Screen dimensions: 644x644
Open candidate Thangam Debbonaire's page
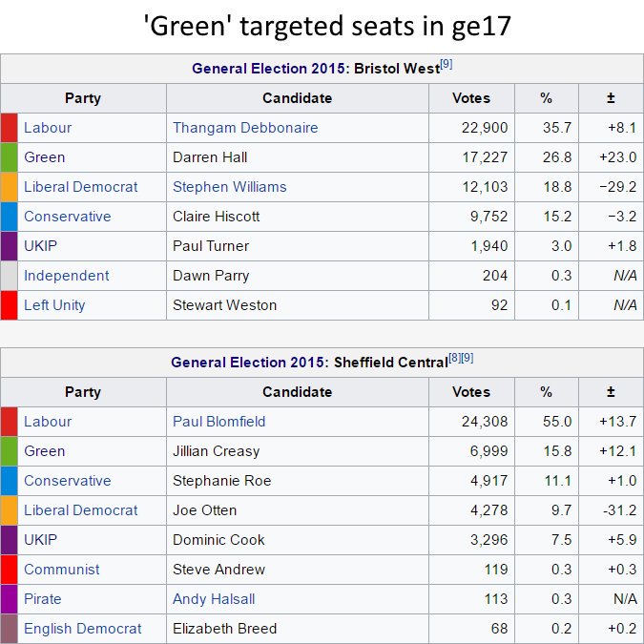(245, 128)
